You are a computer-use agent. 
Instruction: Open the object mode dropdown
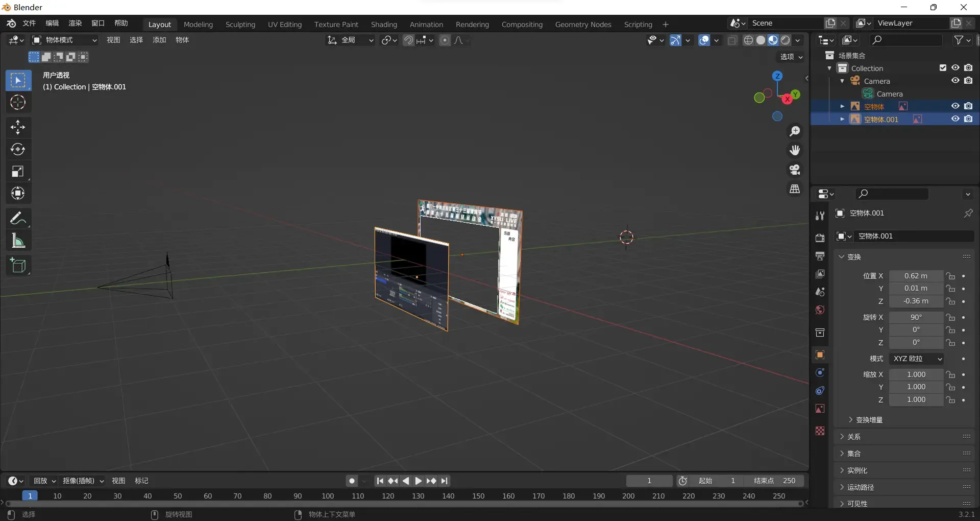[x=64, y=40]
